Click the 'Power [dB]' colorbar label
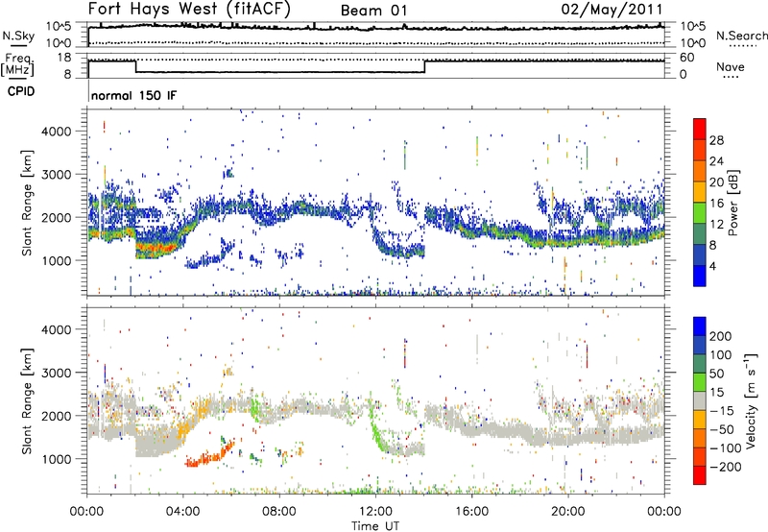Image resolution: width=768 pixels, height=532 pixels. click(x=732, y=203)
